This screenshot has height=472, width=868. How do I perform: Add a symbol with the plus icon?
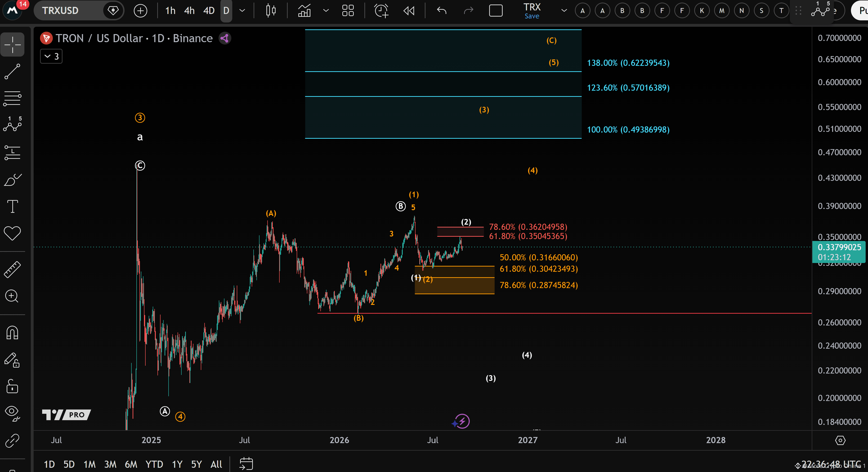click(140, 11)
